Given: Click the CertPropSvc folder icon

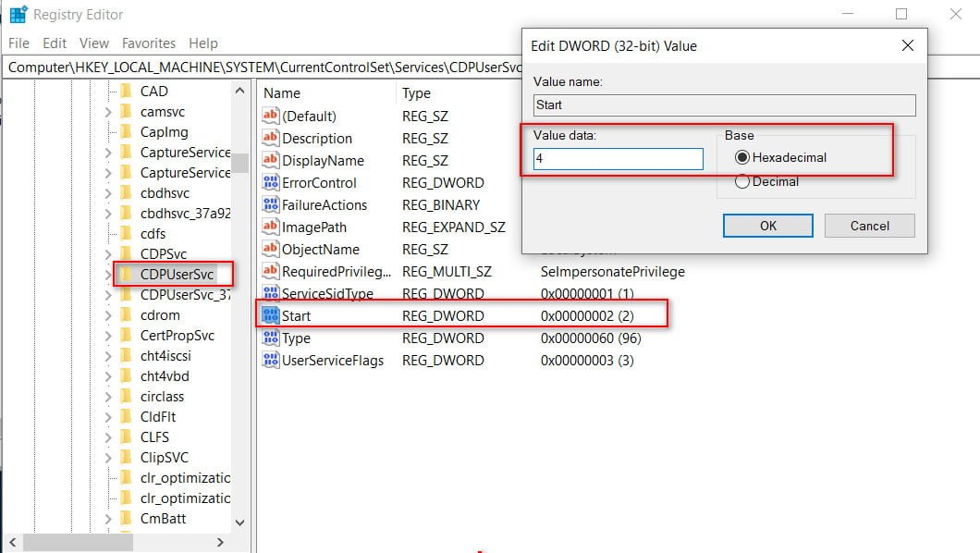Looking at the screenshot, I should [126, 336].
